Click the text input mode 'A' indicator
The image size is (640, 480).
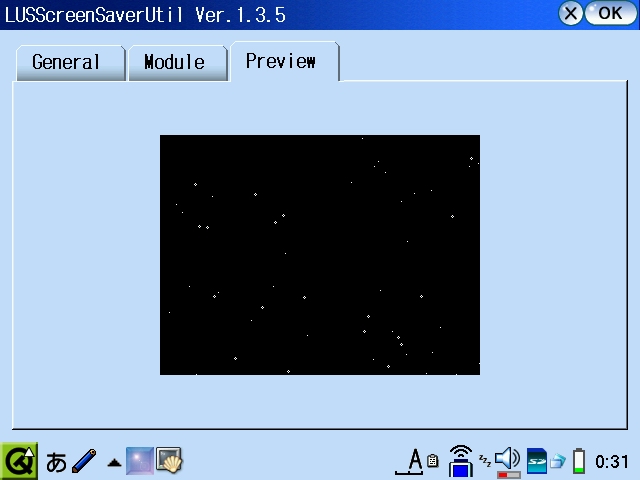click(x=414, y=461)
